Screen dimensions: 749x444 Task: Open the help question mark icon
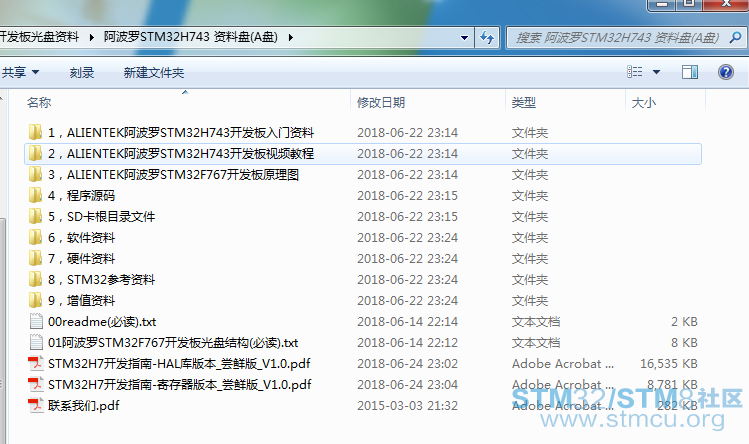[726, 72]
